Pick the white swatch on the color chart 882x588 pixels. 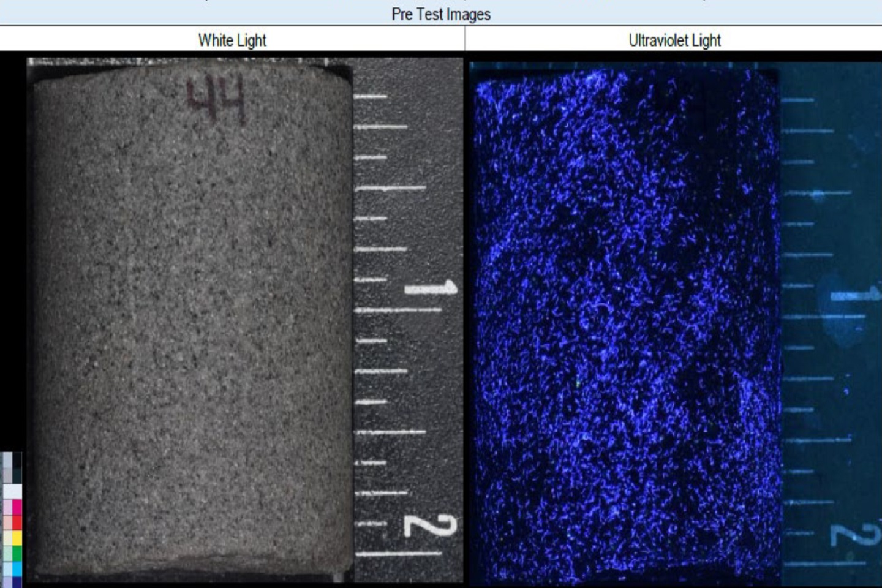pos(13,491)
